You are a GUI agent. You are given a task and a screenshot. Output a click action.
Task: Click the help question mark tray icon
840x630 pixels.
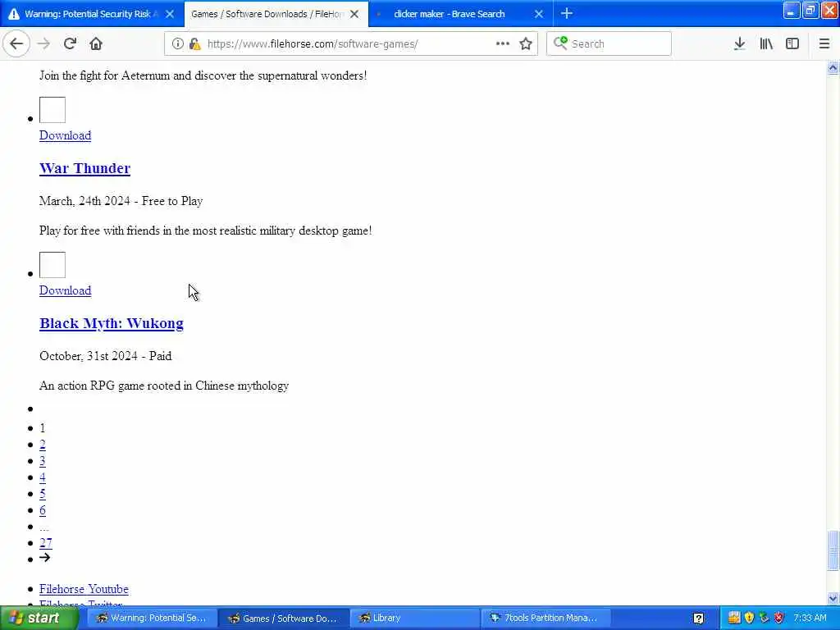click(699, 619)
